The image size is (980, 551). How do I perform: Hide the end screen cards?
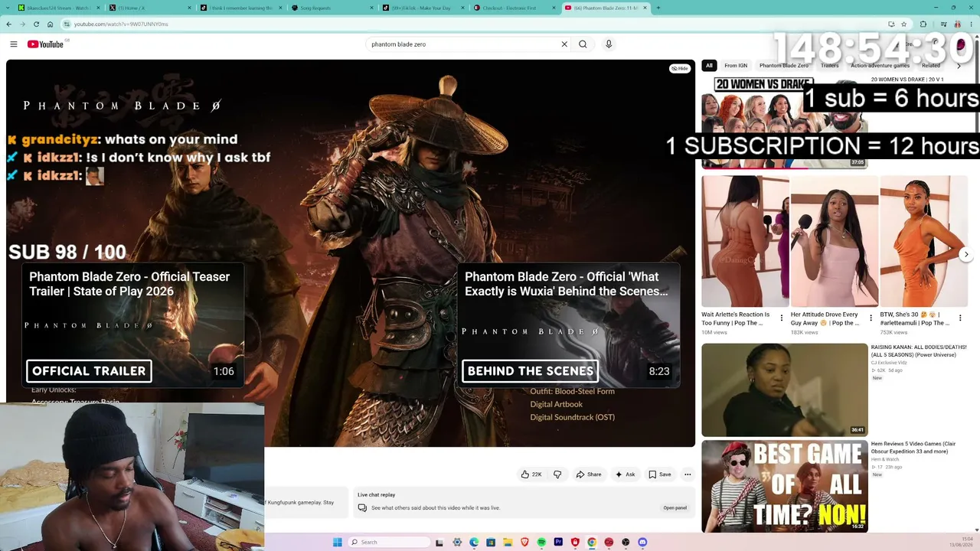pos(680,68)
